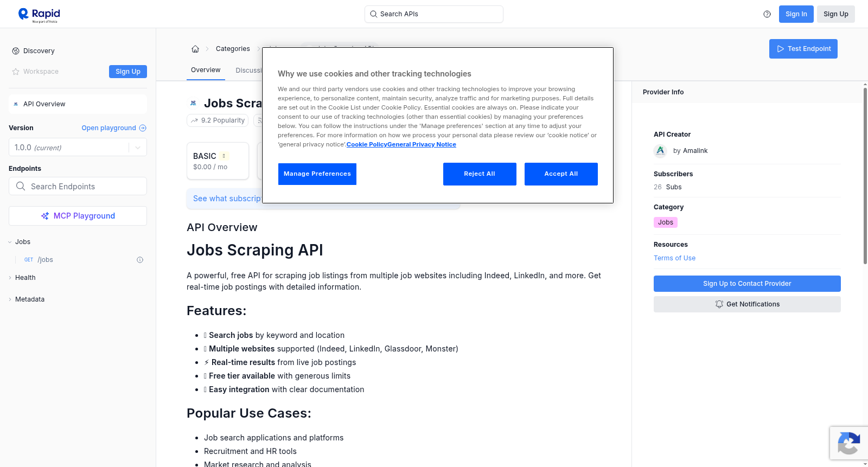The height and width of the screenshot is (467, 868).
Task: Click the Jobs Scraping API logo icon
Action: coord(193,103)
